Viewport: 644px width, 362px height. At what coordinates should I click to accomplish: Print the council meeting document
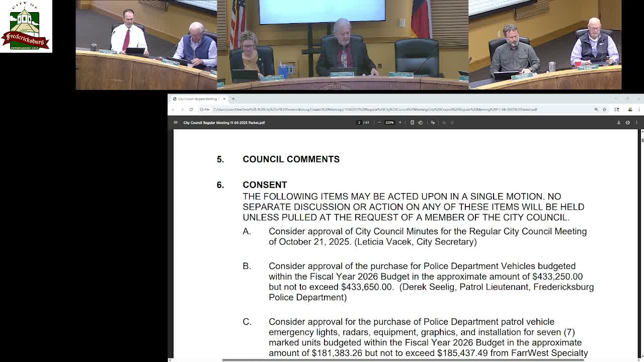coord(627,122)
